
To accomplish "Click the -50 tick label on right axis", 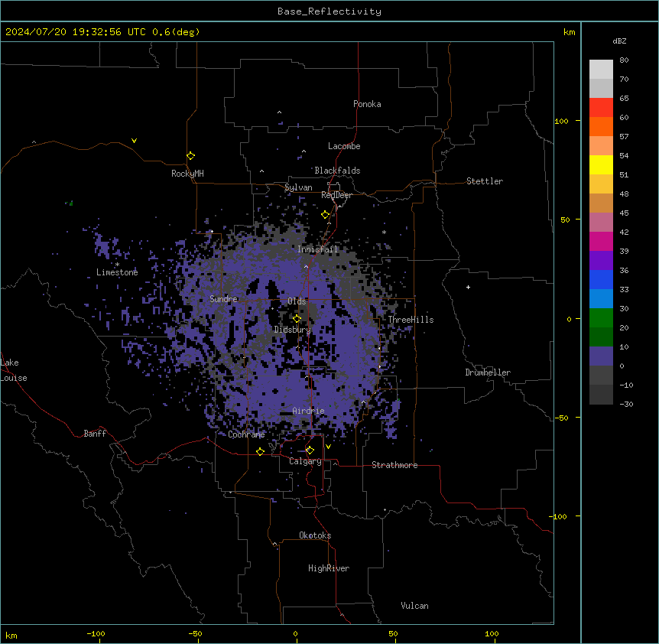I will 561,418.
